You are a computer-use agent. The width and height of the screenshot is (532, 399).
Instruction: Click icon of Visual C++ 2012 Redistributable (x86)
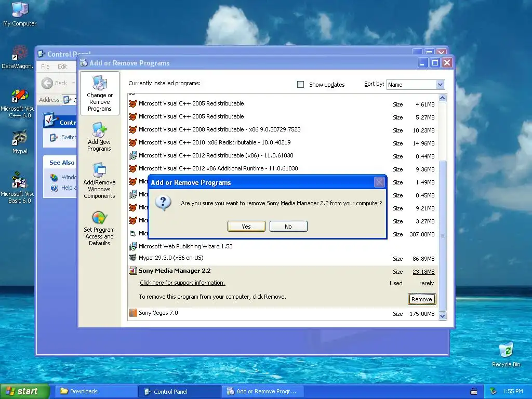tap(133, 155)
